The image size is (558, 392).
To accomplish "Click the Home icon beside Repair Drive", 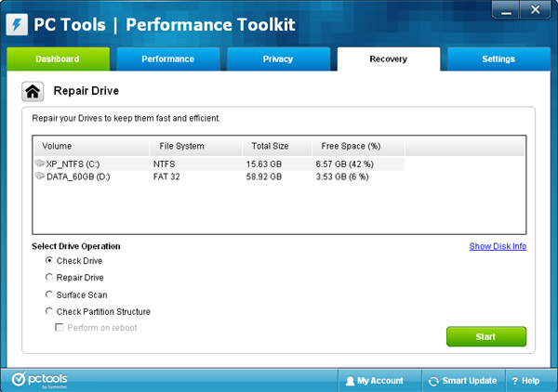I will [x=33, y=92].
